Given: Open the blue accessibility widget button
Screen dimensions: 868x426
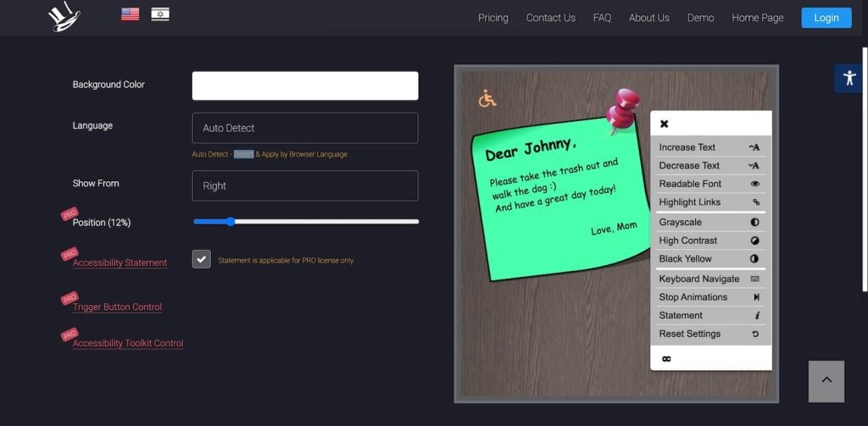Looking at the screenshot, I should pos(849,78).
